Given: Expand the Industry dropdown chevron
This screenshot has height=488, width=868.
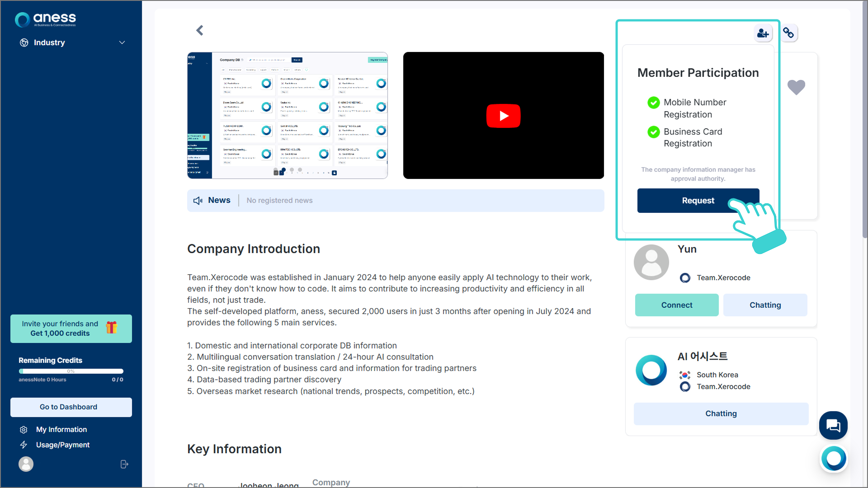Looking at the screenshot, I should pyautogui.click(x=122, y=42).
